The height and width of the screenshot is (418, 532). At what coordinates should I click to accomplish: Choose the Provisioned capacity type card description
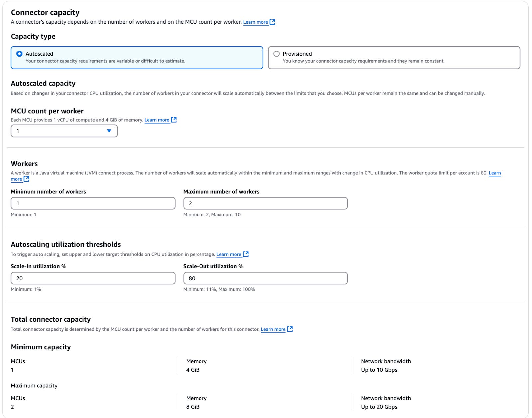pyautogui.click(x=363, y=61)
